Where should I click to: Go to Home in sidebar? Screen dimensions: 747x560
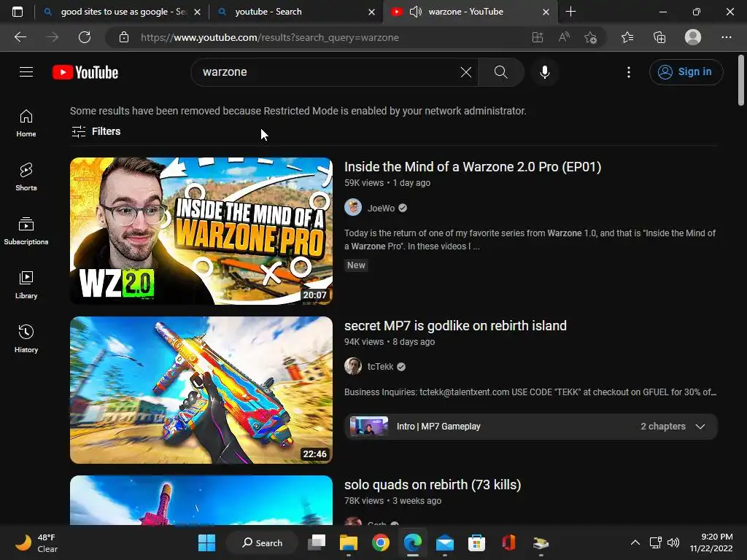[26, 123]
